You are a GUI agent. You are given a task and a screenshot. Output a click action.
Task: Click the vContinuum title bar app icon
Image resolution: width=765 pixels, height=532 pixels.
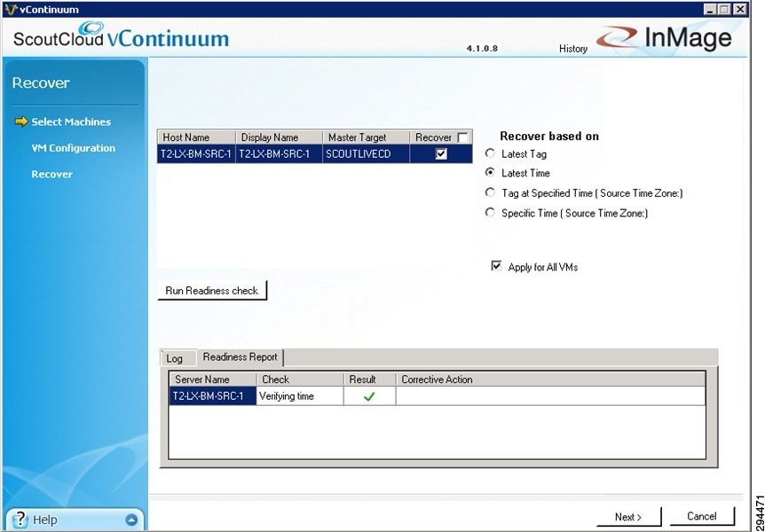click(x=11, y=9)
